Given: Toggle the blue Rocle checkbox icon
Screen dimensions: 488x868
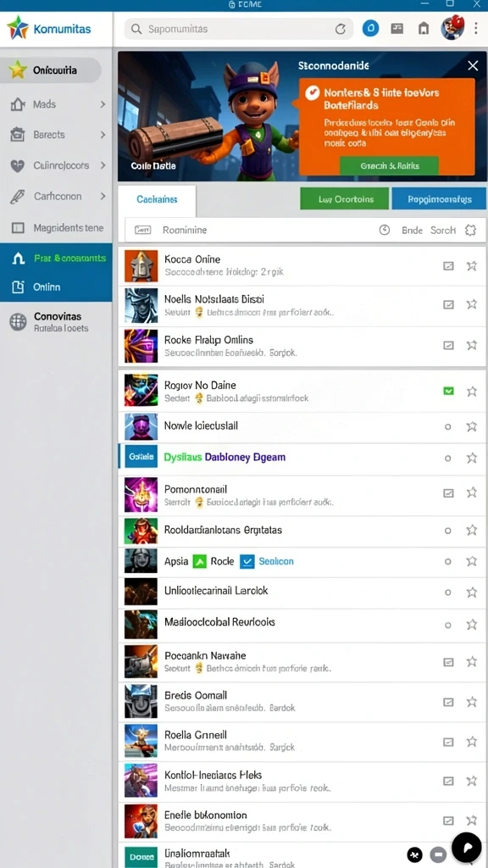Looking at the screenshot, I should (247, 561).
